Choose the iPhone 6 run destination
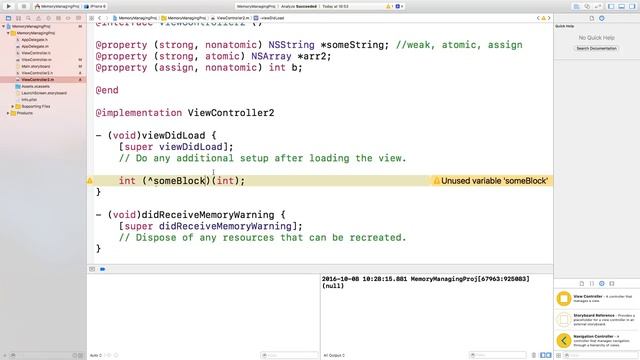 point(96,7)
